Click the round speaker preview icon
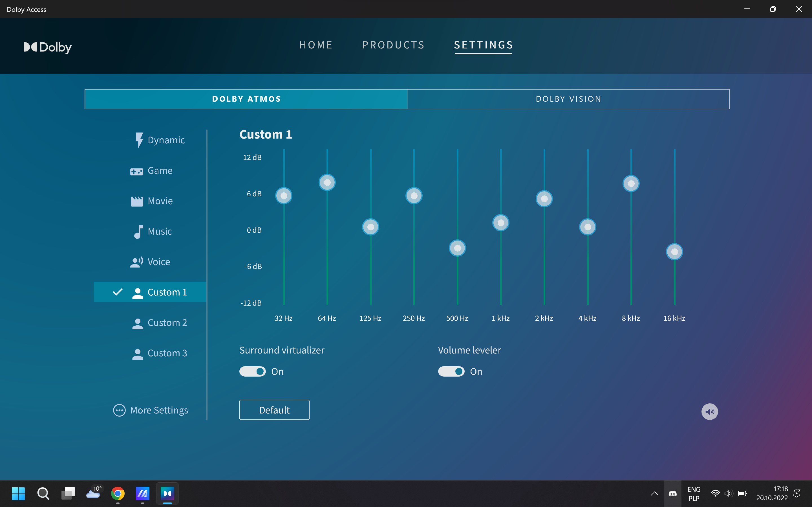 tap(709, 412)
